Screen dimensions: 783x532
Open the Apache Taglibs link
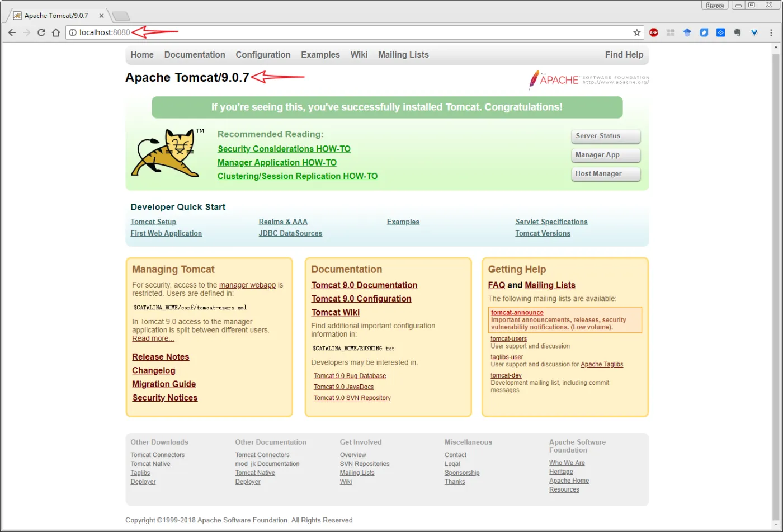coord(602,365)
